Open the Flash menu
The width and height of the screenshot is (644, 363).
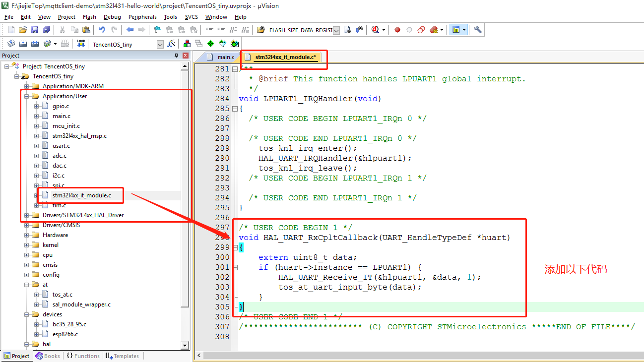(x=89, y=17)
